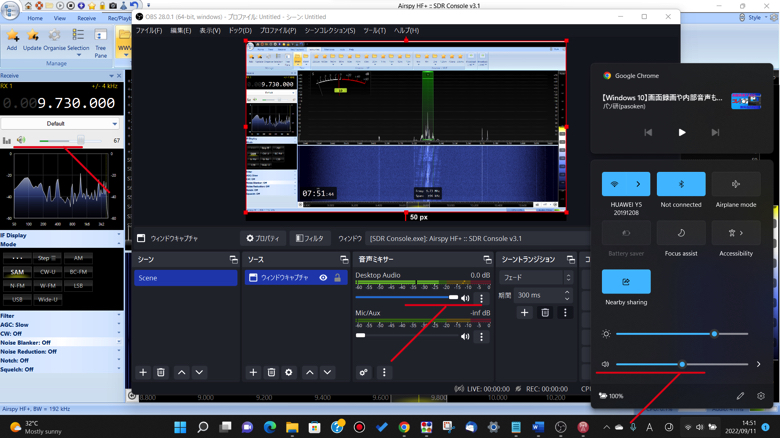Toggle Wi-Fi in quick settings

[x=615, y=184]
